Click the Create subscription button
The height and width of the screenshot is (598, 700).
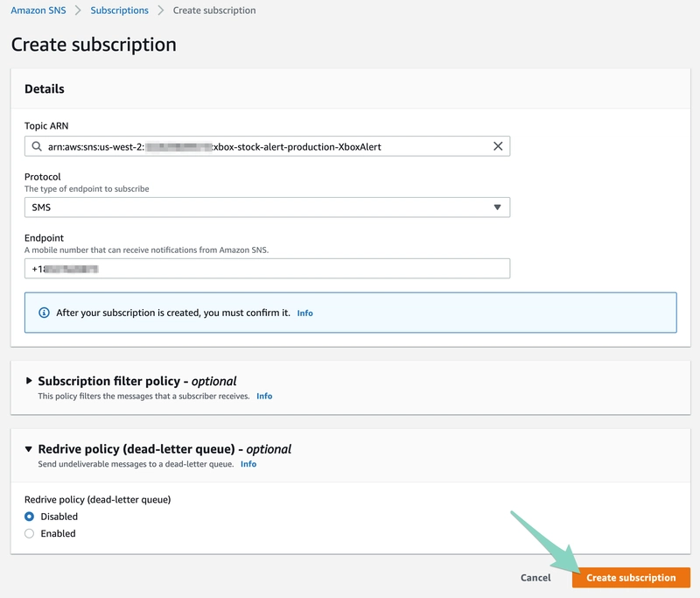coord(631,578)
